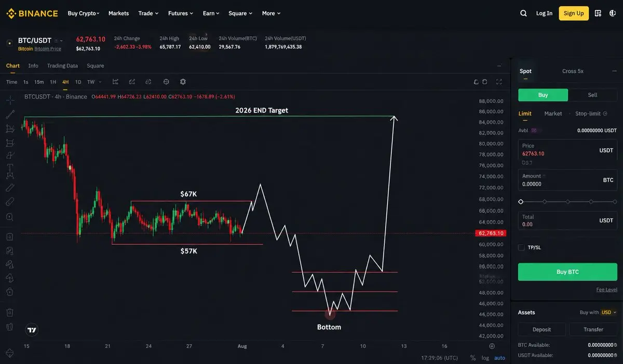Select the Market order type
This screenshot has width=623, height=364.
tap(553, 114)
